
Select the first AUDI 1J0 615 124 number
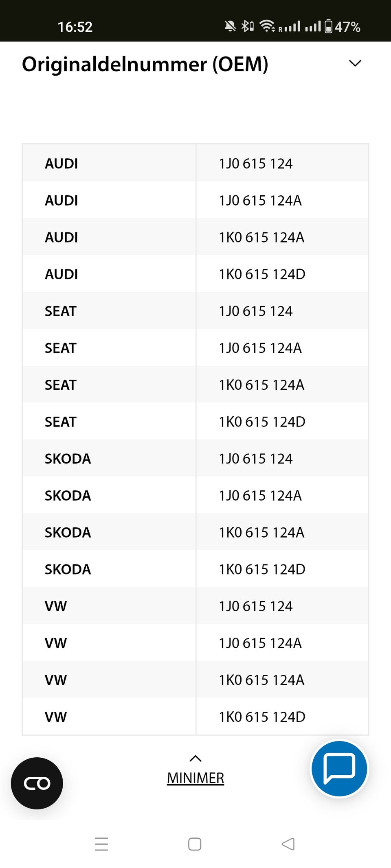pyautogui.click(x=256, y=164)
